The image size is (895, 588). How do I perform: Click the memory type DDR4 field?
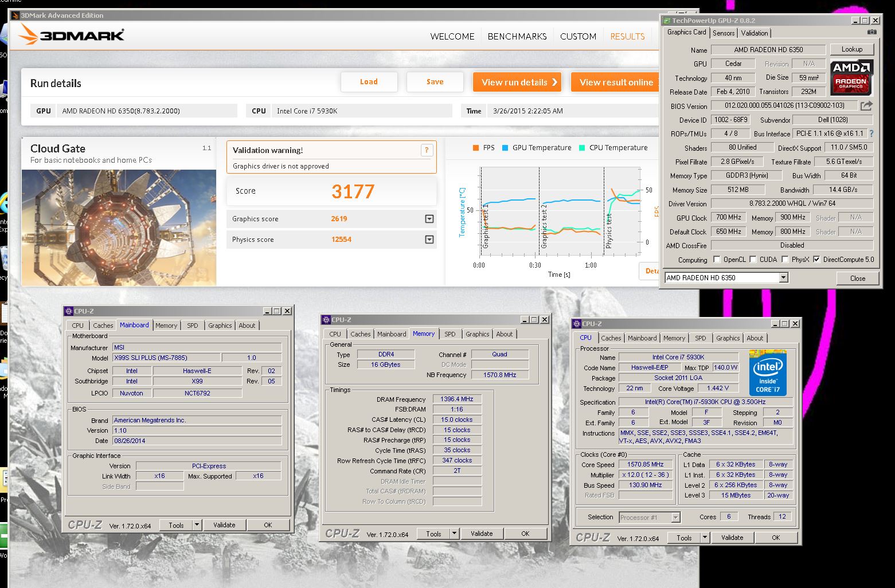pos(386,354)
